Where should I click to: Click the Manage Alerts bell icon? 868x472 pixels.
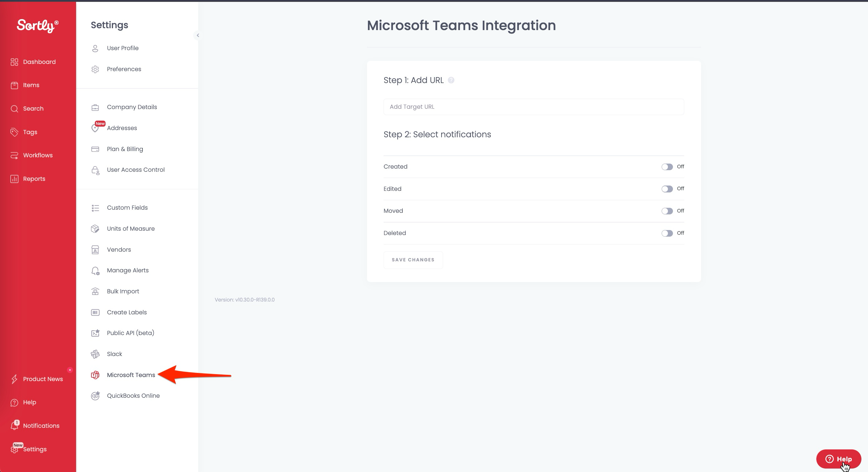[x=96, y=271]
